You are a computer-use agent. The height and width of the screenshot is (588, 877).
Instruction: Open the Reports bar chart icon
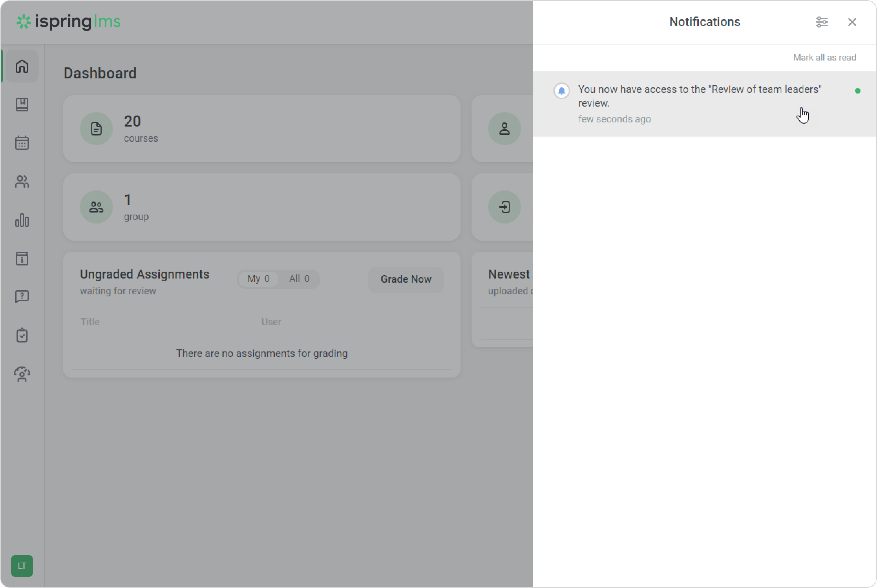pos(22,220)
